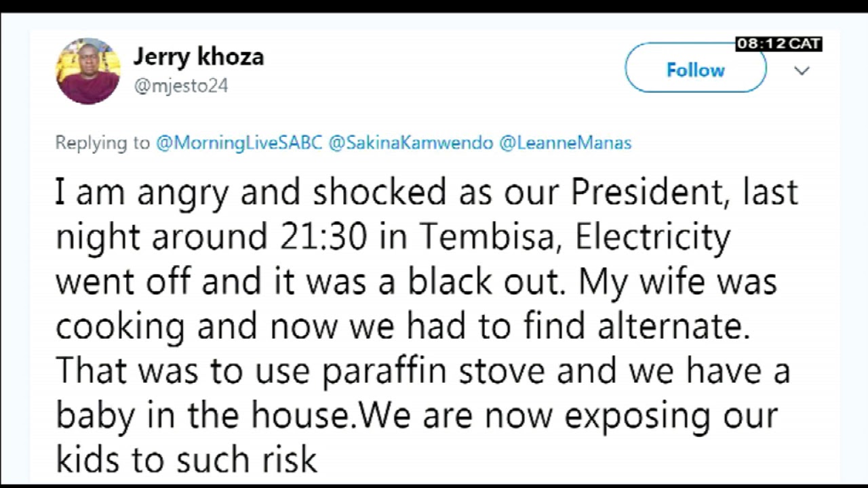This screenshot has height=488, width=868.
Task: Click the phrase 'black out' in the tweet
Action: tap(486, 281)
